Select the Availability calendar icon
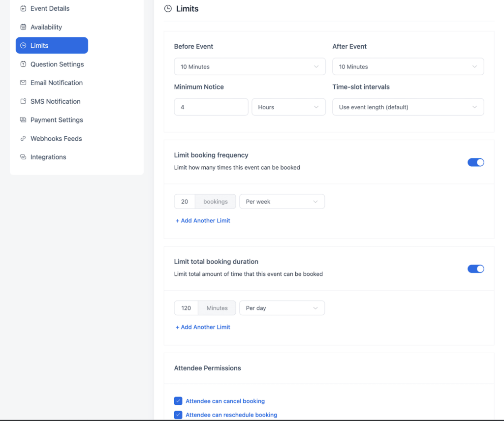504x421 pixels. (23, 27)
